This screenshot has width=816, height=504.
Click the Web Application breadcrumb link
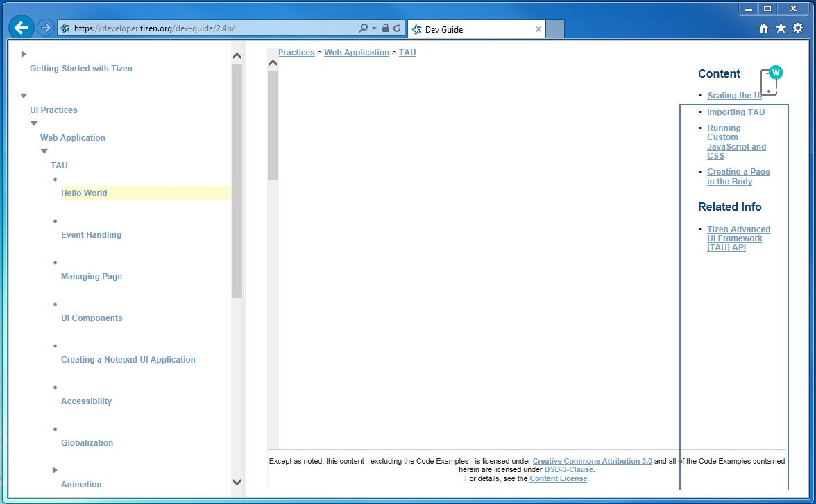(357, 53)
